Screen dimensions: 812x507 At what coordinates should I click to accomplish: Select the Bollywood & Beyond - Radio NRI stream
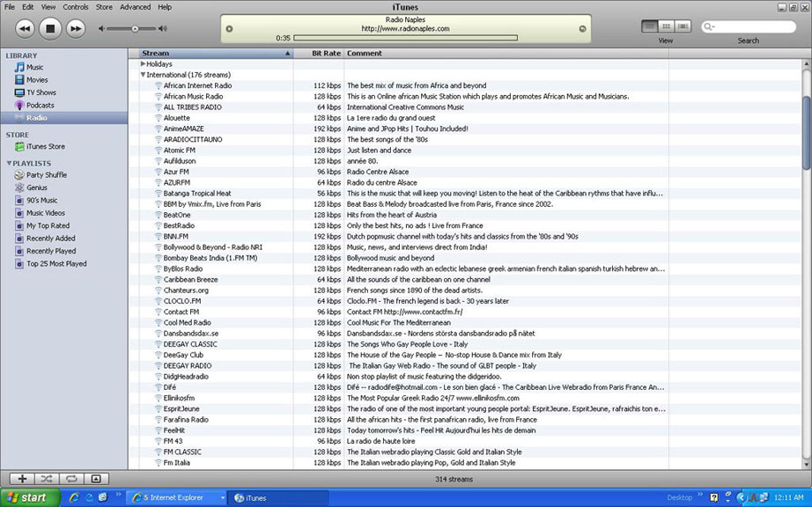213,247
